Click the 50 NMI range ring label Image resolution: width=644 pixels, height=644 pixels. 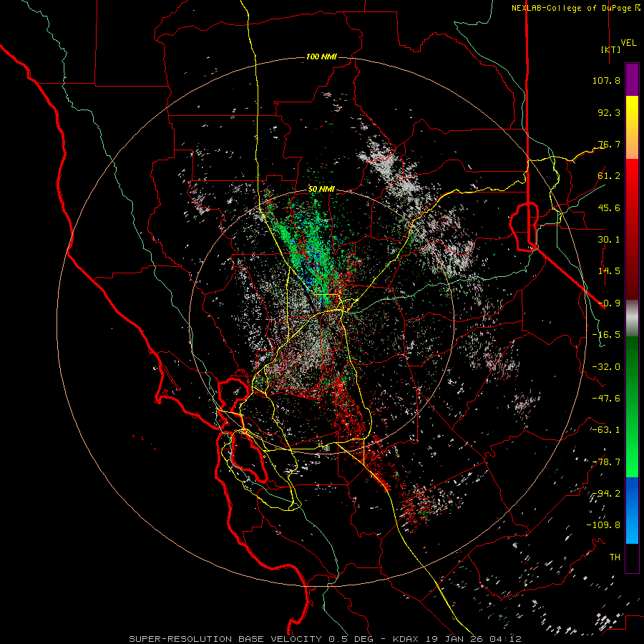pyautogui.click(x=321, y=190)
